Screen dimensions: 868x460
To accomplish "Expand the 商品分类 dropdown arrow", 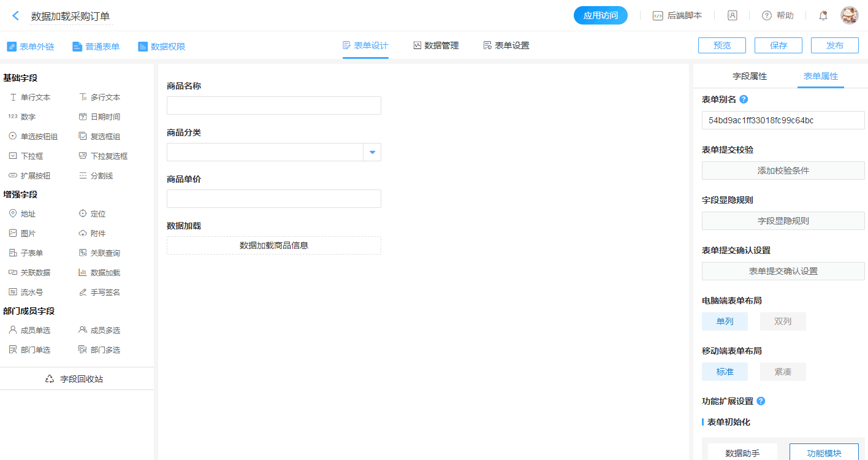I will pos(372,152).
